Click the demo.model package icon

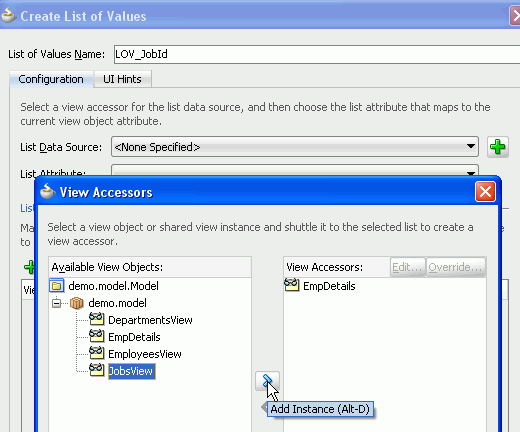point(77,303)
